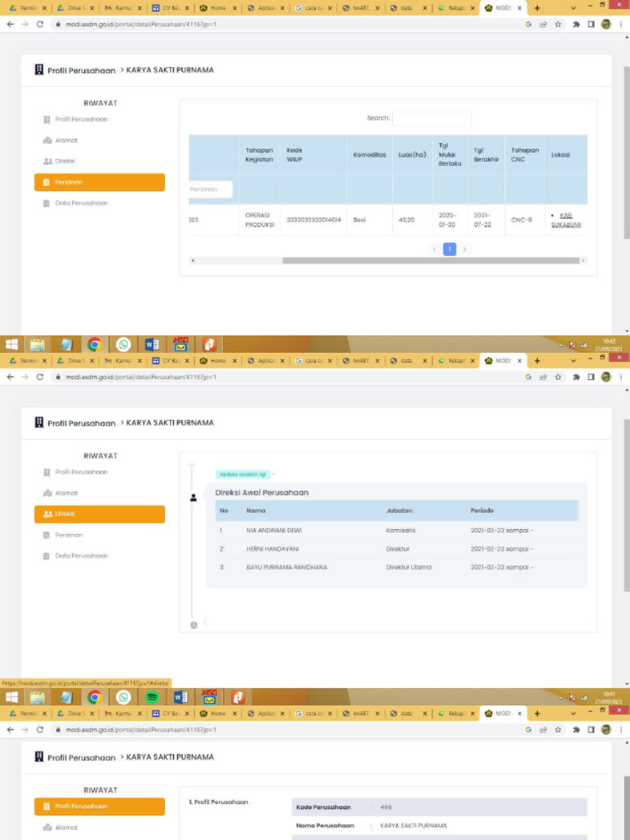The height and width of the screenshot is (840, 630).
Task: Open Chrome in the taskbar without a Spotify icon
Action: (x=94, y=344)
